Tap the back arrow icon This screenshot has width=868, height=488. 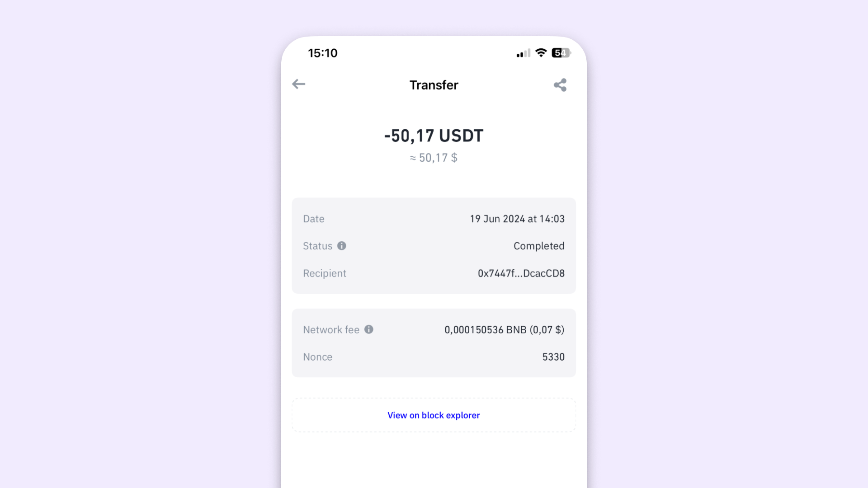298,84
